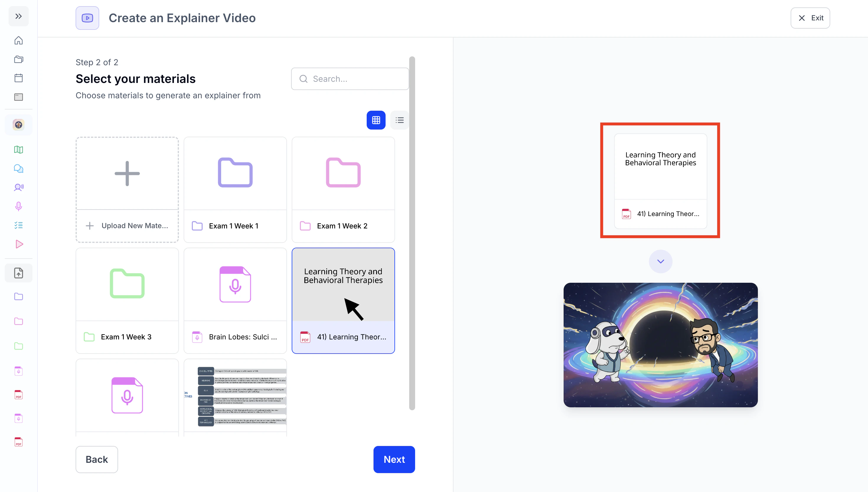Click the upload file icon in sidebar
Image resolution: width=868 pixels, height=492 pixels.
point(19,273)
